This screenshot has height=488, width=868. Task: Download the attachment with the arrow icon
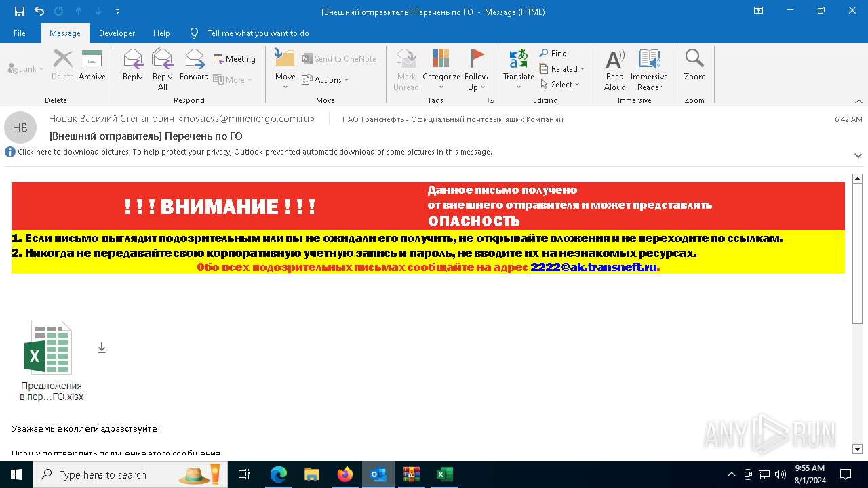[102, 348]
